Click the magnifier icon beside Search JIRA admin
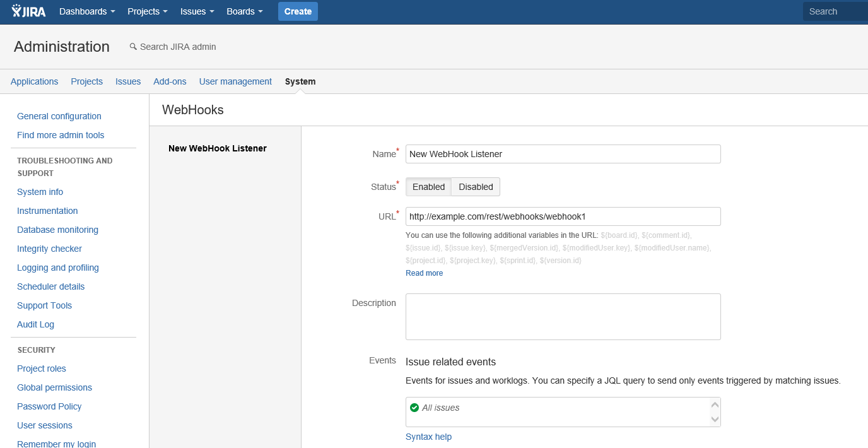868x448 pixels. (x=133, y=47)
